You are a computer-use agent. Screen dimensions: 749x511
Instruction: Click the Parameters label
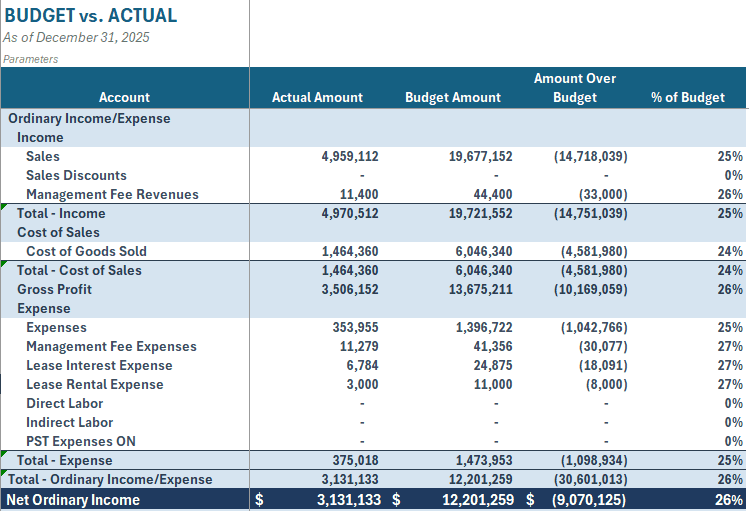31,59
